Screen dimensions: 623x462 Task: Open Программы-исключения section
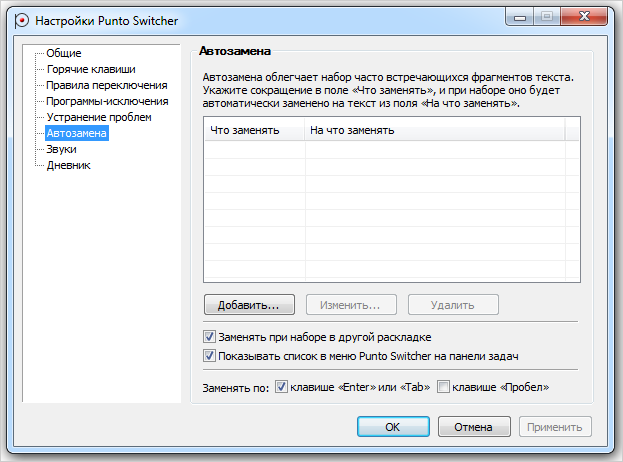(107, 101)
